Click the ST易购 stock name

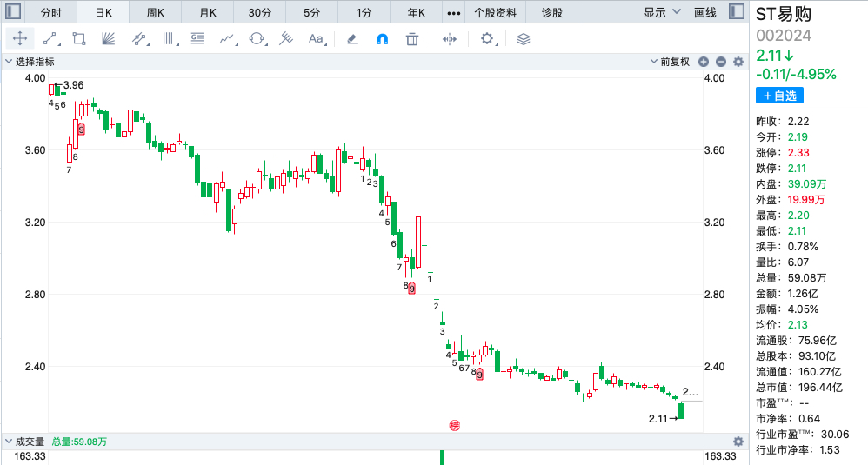pos(784,14)
